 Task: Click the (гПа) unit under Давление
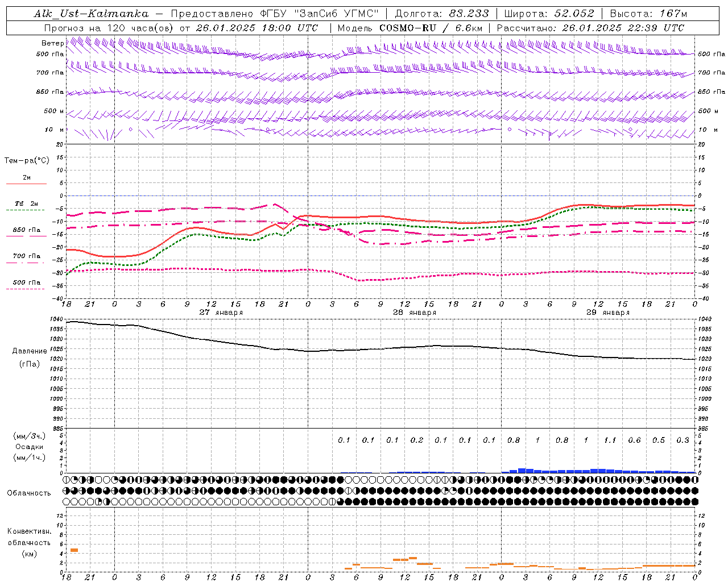tap(30, 364)
